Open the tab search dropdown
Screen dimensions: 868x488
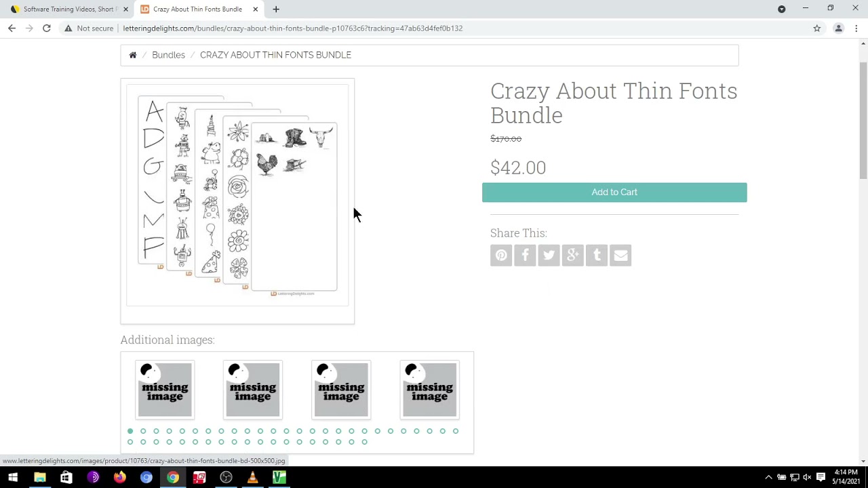[782, 9]
